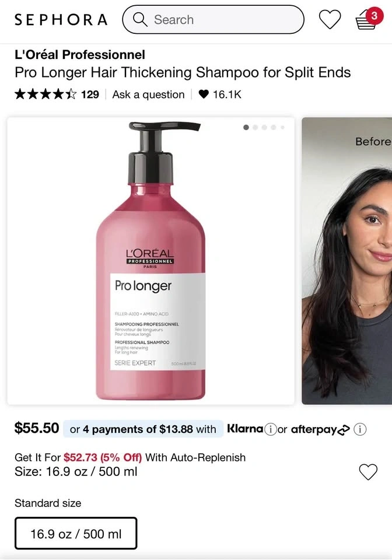Viewport: 392px width, 560px height.
Task: Select the 16.9 oz / 500 ml size
Action: 76,534
